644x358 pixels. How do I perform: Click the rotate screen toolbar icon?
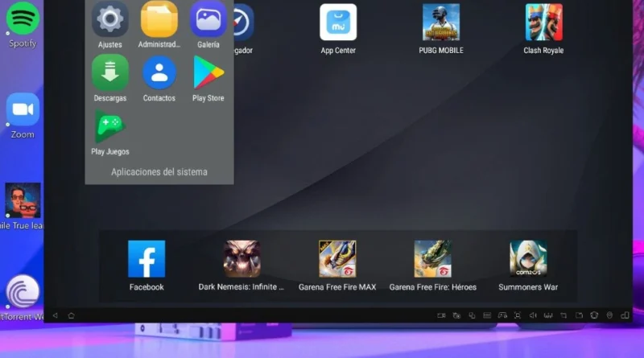[x=563, y=315]
